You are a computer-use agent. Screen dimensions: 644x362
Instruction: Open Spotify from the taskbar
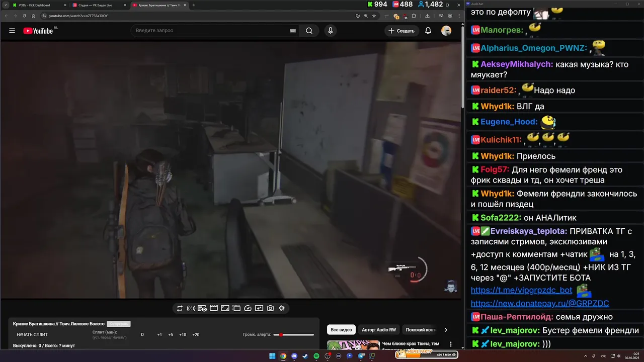pos(316,356)
